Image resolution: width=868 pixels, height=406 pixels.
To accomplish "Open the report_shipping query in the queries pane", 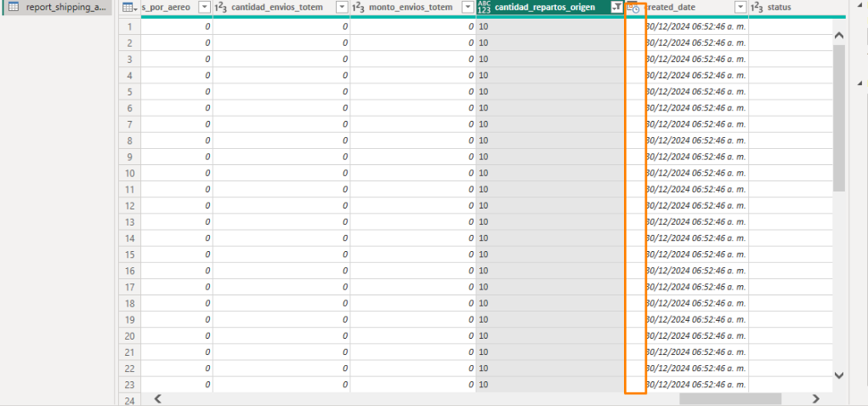I will point(57,8).
